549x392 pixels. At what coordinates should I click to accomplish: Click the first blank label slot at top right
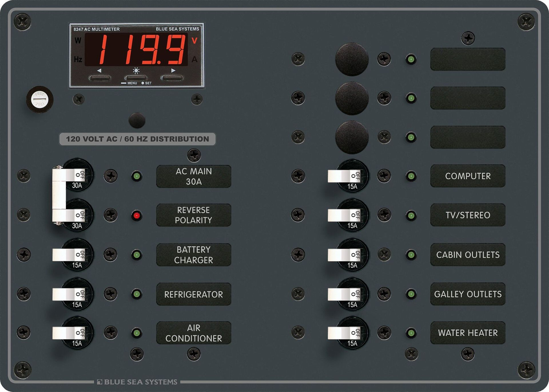[x=468, y=59]
